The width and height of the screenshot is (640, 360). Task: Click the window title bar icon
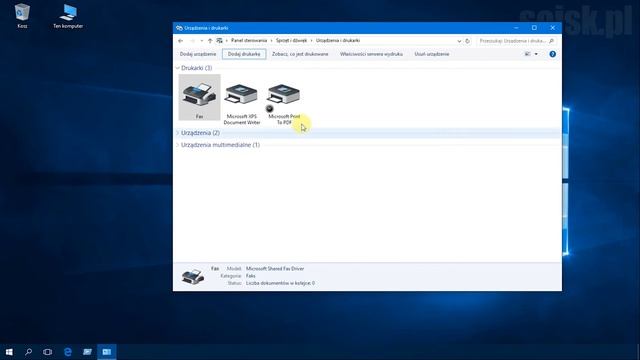[x=179, y=28]
